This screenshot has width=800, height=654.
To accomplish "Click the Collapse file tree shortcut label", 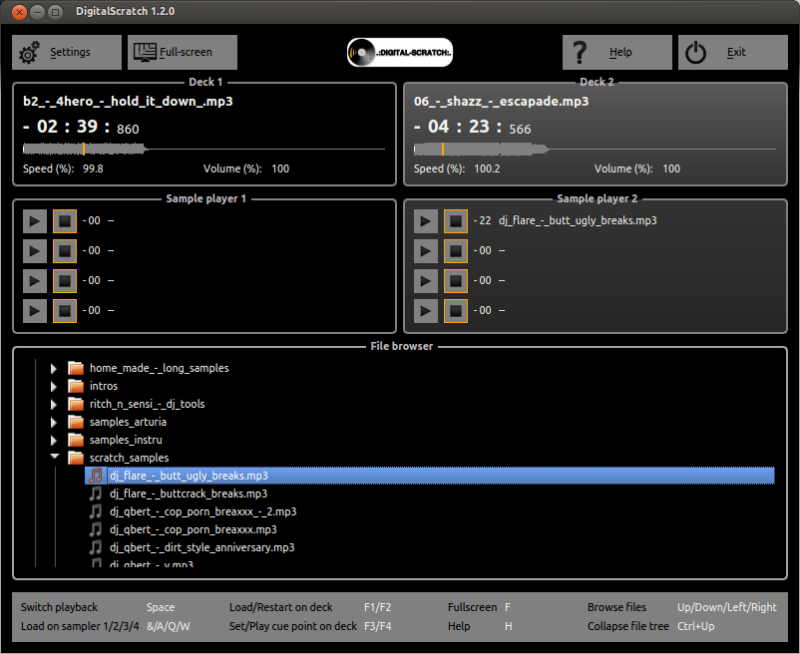I will 628,626.
